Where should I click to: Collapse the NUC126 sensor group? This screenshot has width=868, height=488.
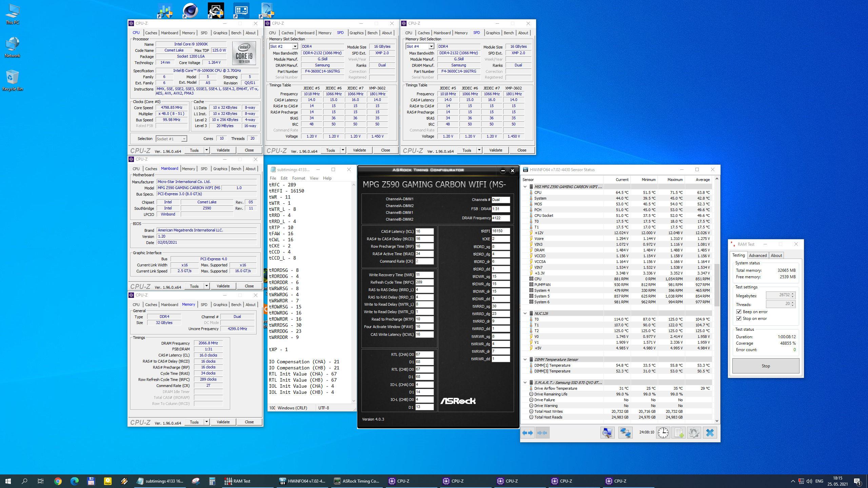pyautogui.click(x=525, y=313)
